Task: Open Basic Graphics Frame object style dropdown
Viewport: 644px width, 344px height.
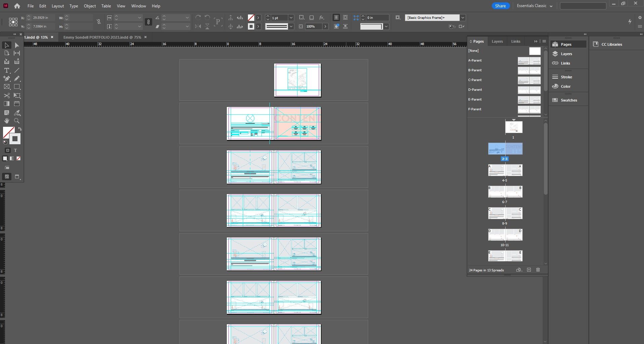Action: point(463,17)
